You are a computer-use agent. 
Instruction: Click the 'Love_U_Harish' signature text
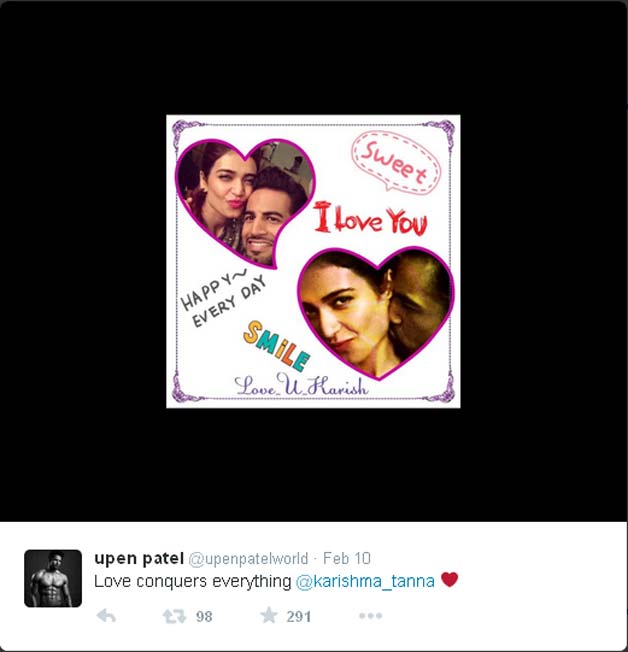301,385
